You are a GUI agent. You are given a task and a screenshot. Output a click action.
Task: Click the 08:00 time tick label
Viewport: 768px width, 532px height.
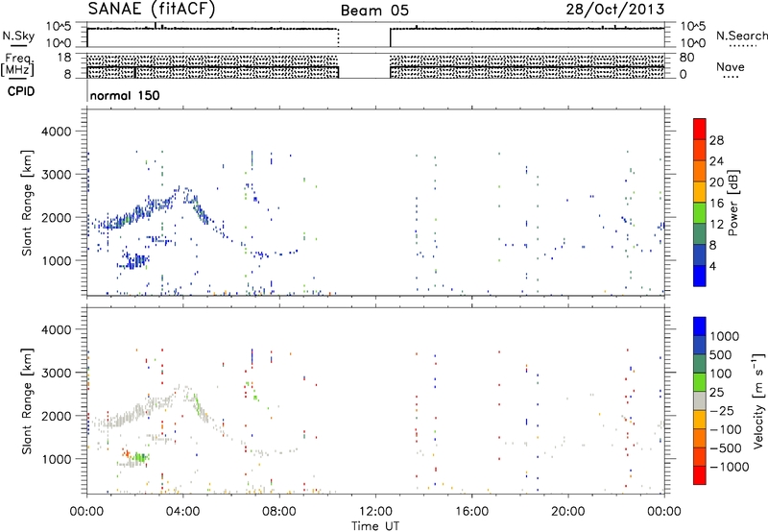(x=279, y=512)
